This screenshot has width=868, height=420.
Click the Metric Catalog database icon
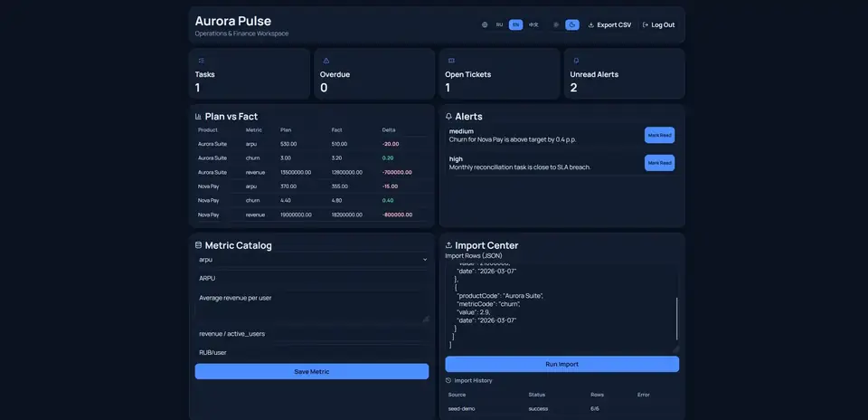198,245
